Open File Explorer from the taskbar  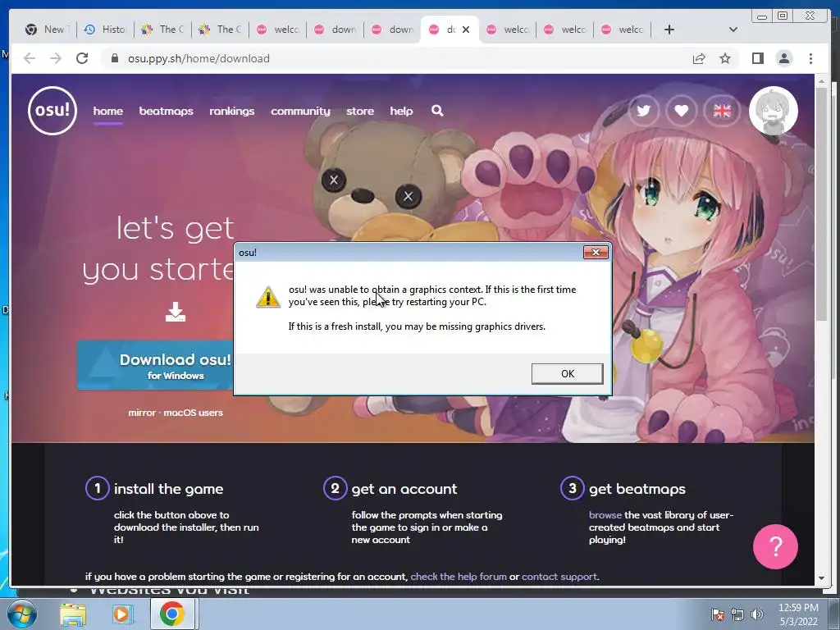coord(73,614)
